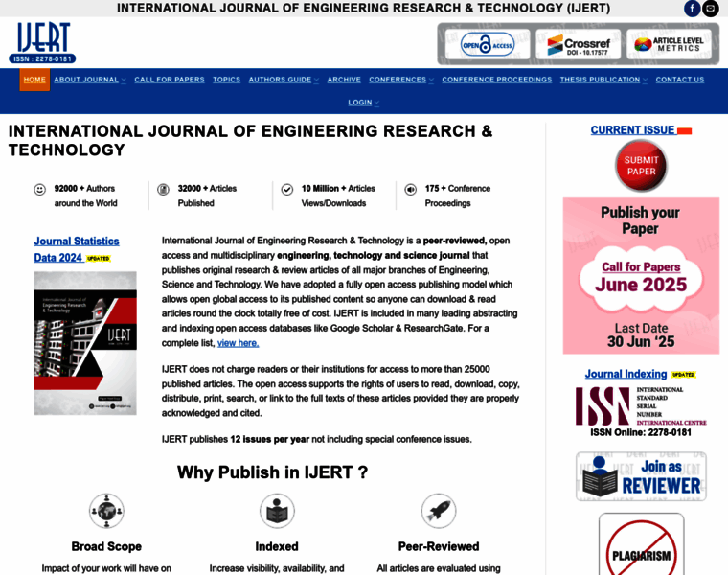Go to the Home menu item
The height and width of the screenshot is (575, 728).
[34, 80]
